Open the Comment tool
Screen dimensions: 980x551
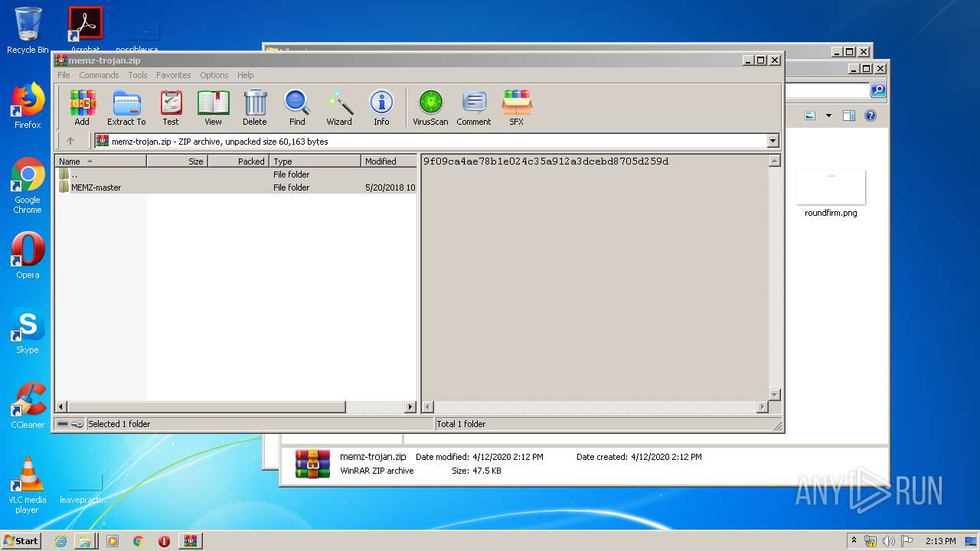(x=474, y=107)
